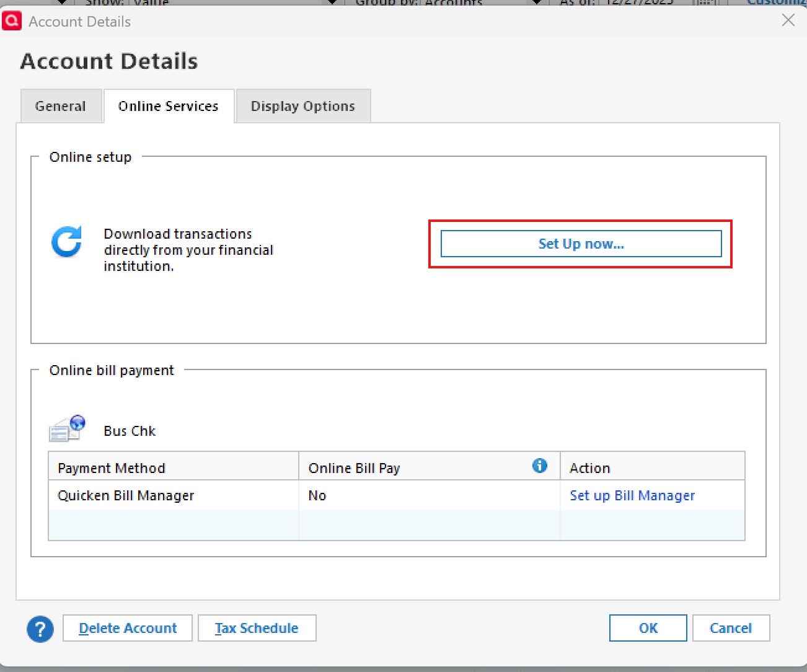This screenshot has height=672, width=807.
Task: Open help with the question mark icon
Action: 40,629
